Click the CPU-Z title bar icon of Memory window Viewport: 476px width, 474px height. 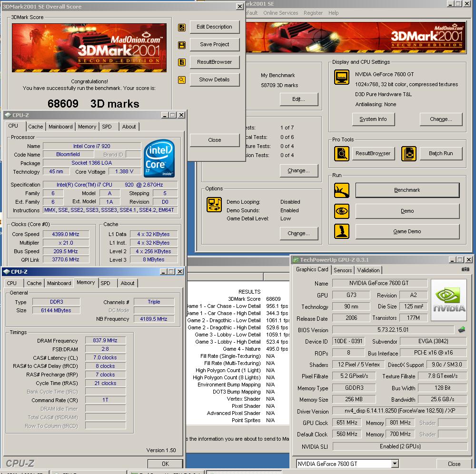tap(6, 272)
